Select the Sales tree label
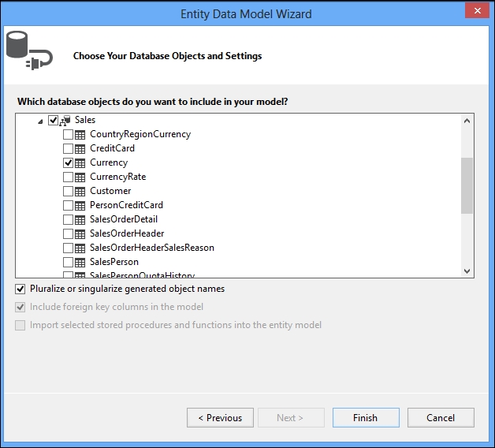Screen dimensions: 495x448 (x=85, y=120)
